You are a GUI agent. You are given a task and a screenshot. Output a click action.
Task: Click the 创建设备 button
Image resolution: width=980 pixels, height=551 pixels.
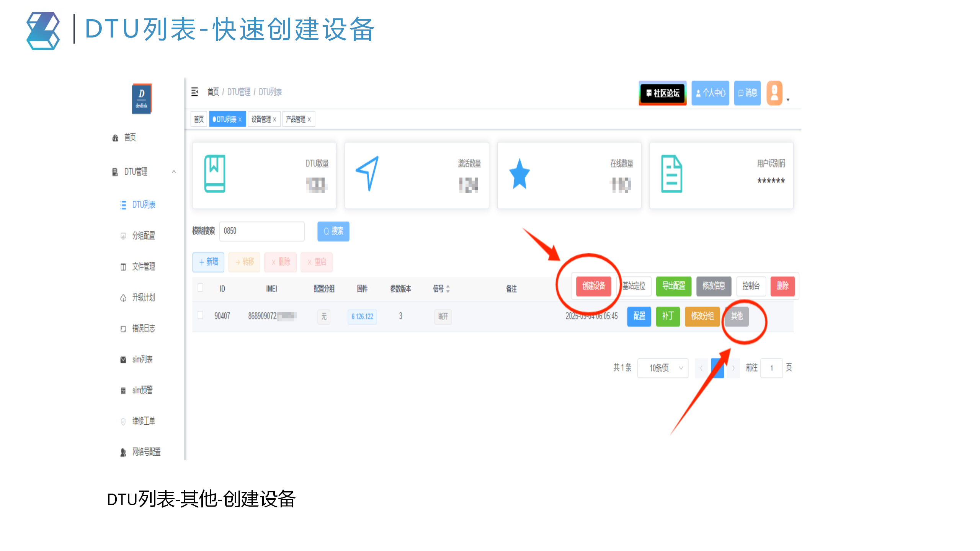(x=593, y=286)
